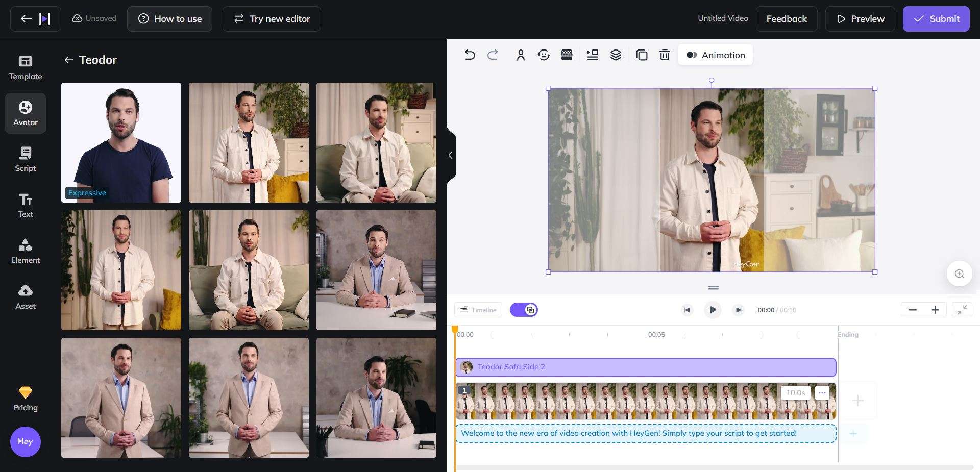The height and width of the screenshot is (472, 980).
Task: Zoom out the timeline with minus
Action: (x=913, y=310)
